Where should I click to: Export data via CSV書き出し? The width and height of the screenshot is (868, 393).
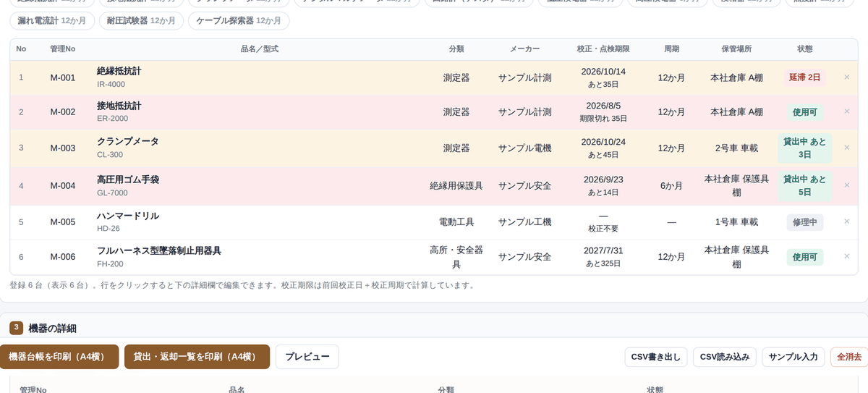click(656, 357)
